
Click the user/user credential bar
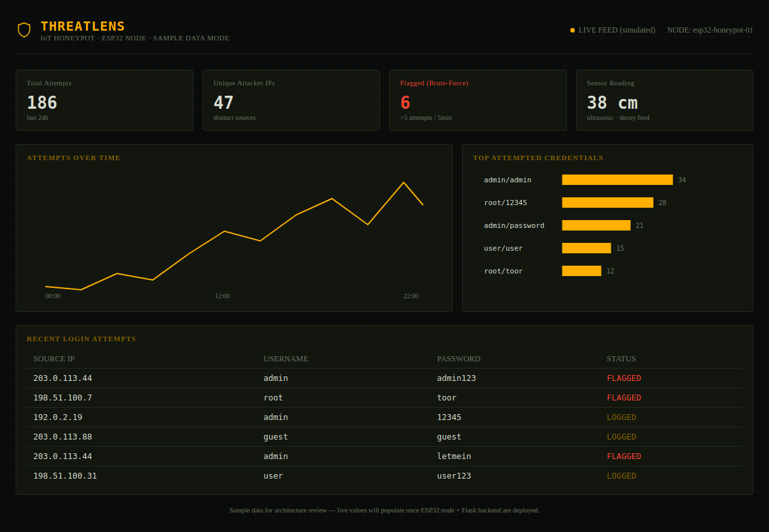[587, 248]
